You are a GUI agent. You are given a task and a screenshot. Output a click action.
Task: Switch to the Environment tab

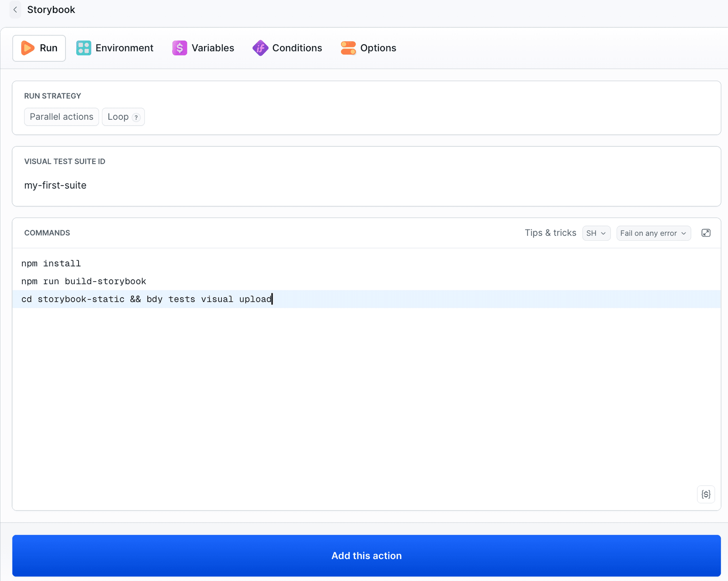[x=115, y=48]
